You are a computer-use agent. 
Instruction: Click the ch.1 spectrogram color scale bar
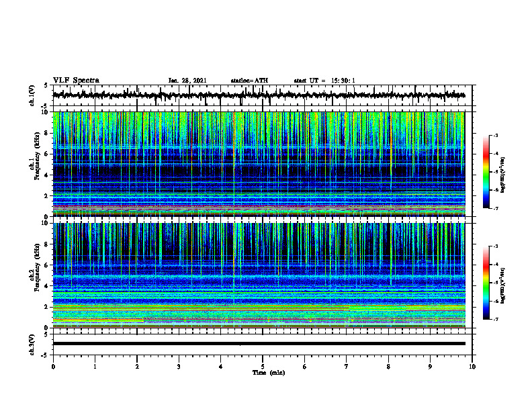click(486, 172)
